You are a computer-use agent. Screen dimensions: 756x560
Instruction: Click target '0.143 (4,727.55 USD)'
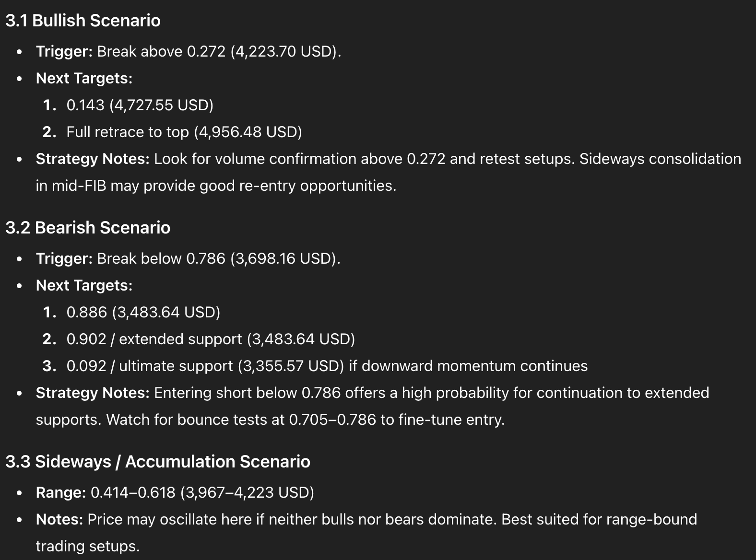140,105
